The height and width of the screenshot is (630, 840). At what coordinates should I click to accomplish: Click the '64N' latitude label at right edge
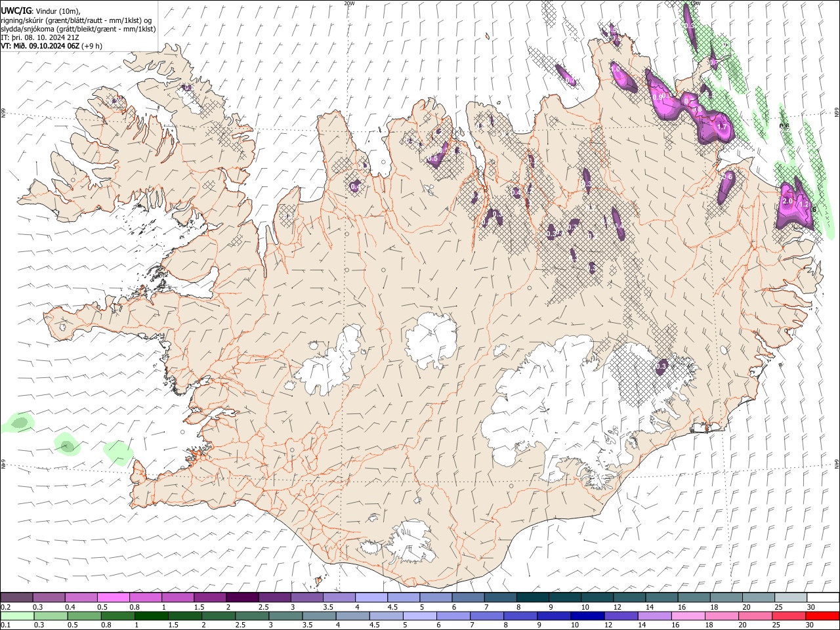(837, 463)
